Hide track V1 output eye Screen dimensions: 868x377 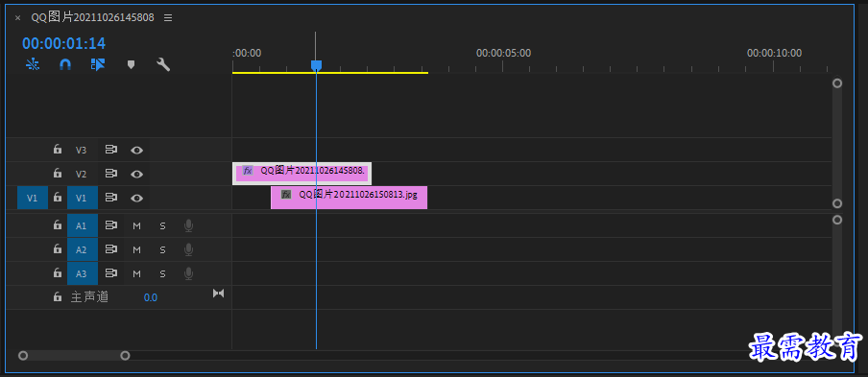tap(136, 198)
